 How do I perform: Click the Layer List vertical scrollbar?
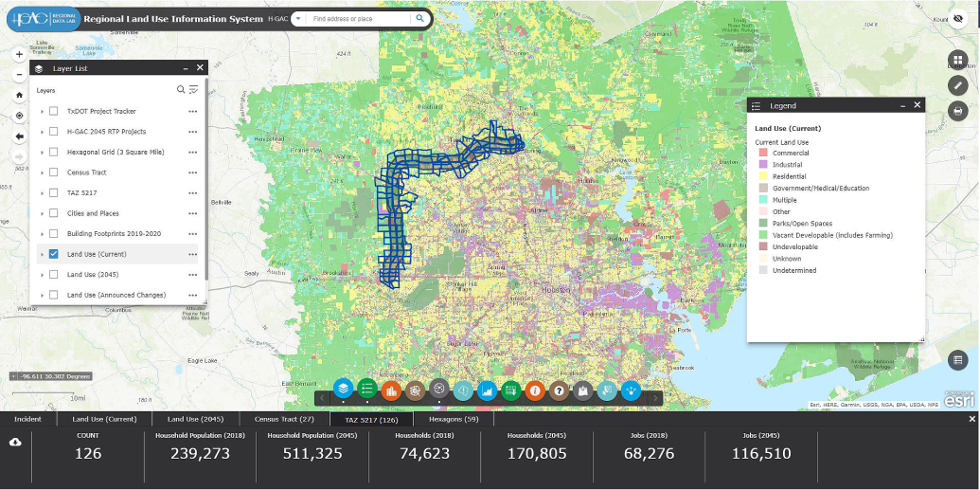click(x=206, y=181)
